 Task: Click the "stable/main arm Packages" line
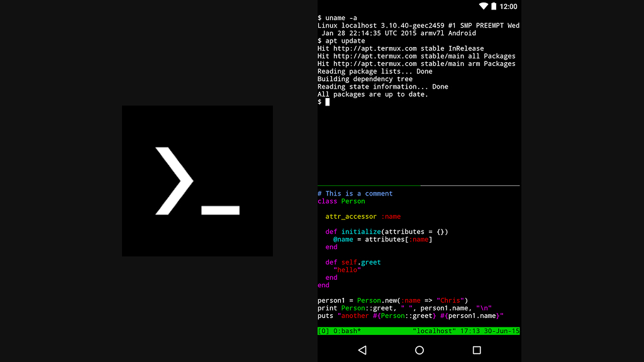tap(416, 63)
